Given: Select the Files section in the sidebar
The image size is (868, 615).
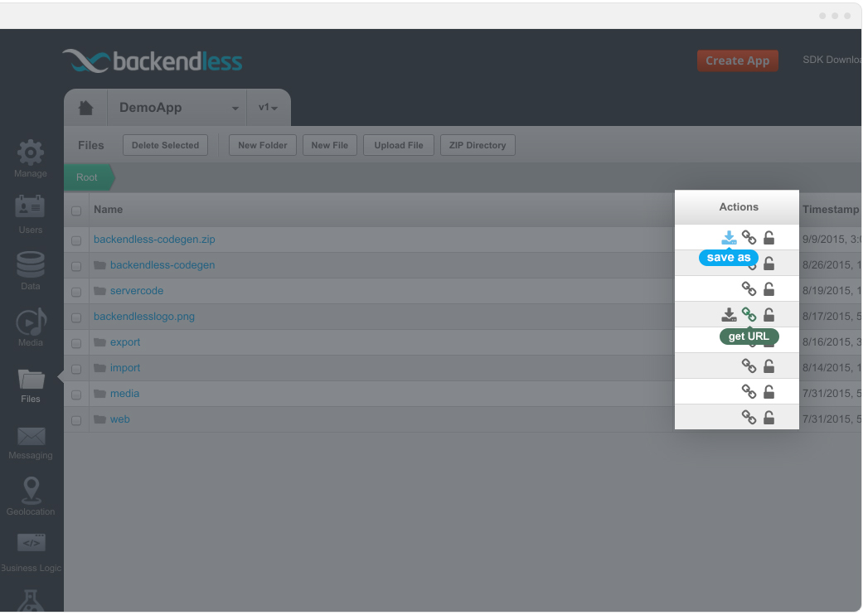Looking at the screenshot, I should click(x=31, y=386).
